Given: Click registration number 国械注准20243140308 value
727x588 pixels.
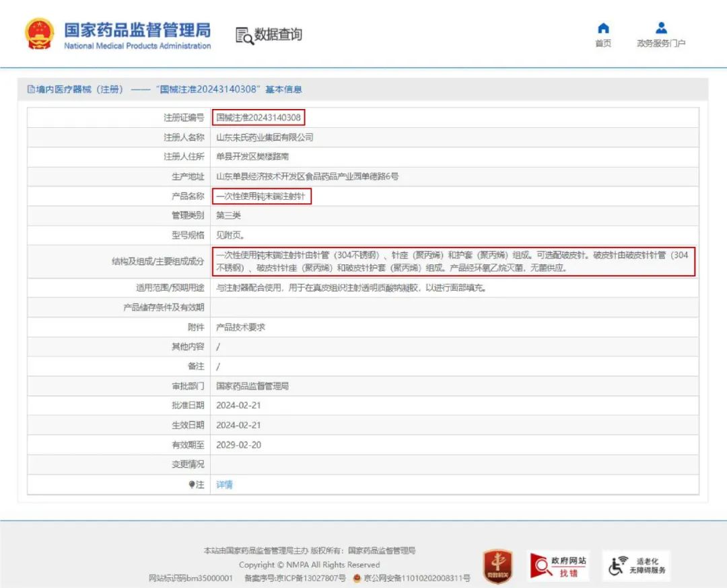Looking at the screenshot, I should tap(258, 118).
